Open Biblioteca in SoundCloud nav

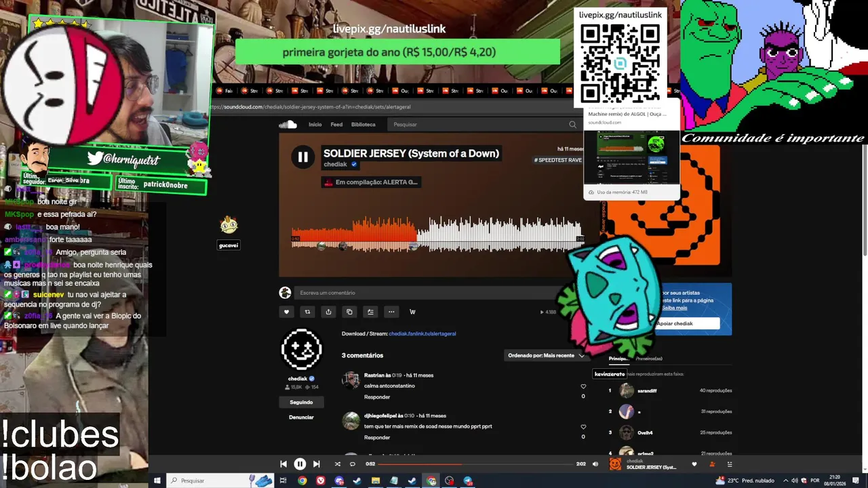(x=363, y=125)
